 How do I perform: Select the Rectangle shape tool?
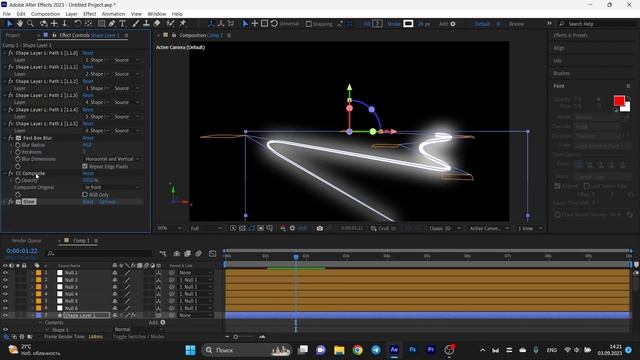click(101, 24)
